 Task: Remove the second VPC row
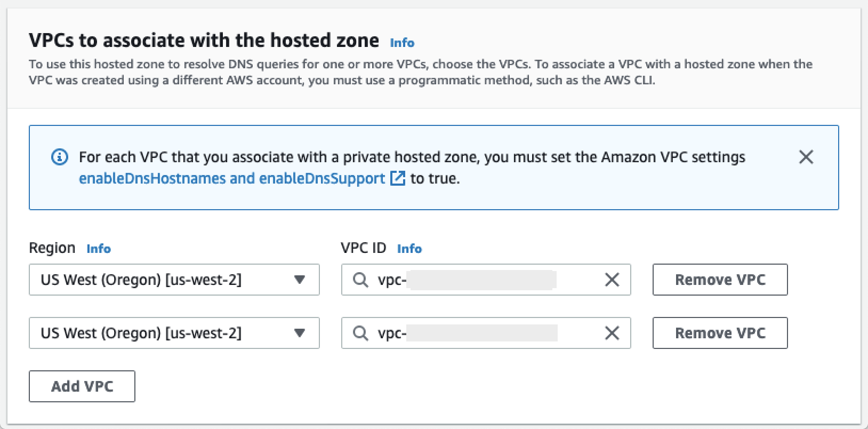coord(720,333)
